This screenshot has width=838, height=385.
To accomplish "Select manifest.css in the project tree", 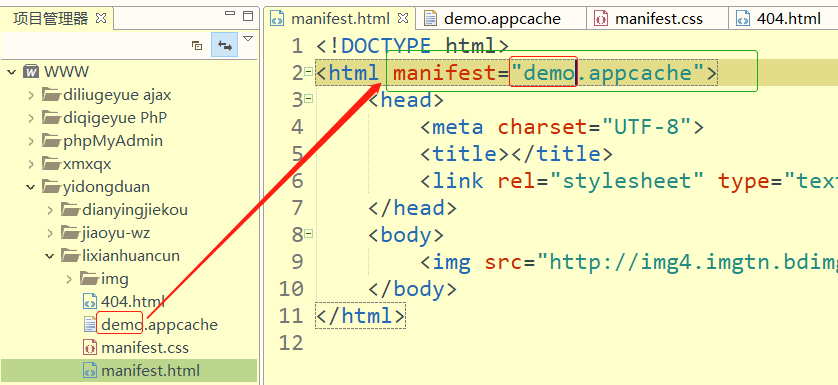I will click(x=145, y=348).
